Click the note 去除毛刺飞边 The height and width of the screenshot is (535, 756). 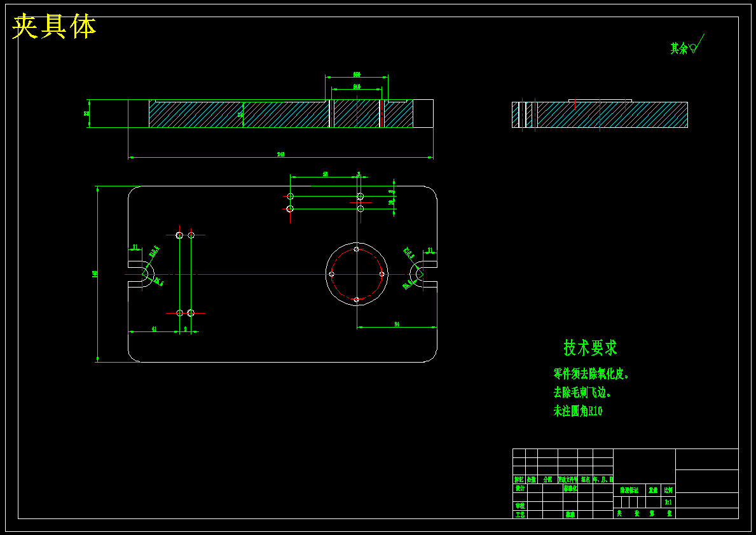582,393
